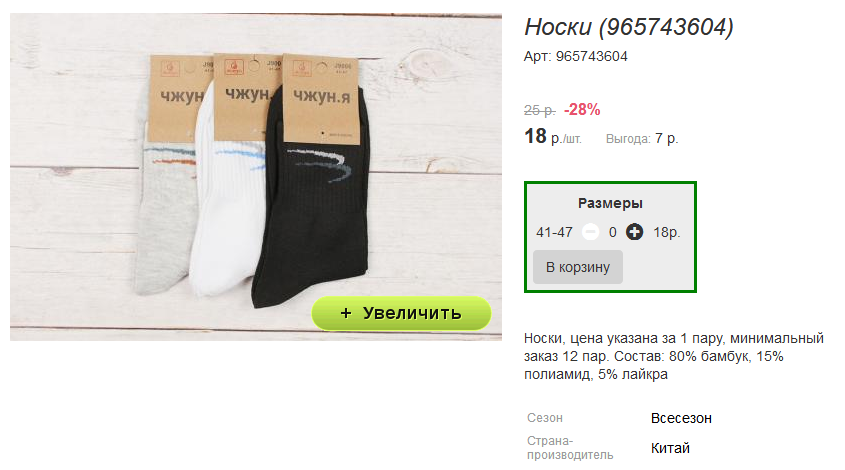Click the product description about минимальный заказ
Image resolution: width=845 pixels, height=470 pixels.
[x=674, y=356]
